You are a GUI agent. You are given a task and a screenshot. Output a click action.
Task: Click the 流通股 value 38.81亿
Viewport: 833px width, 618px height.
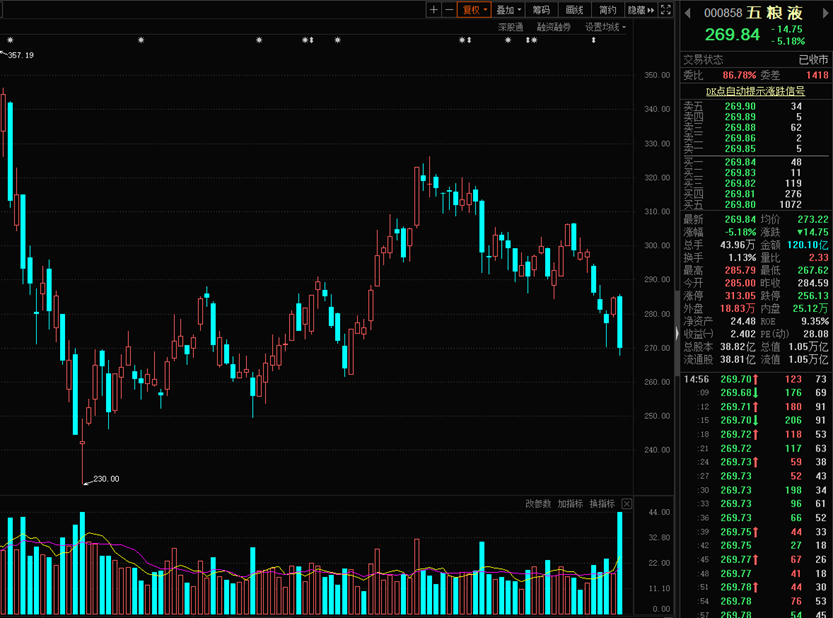737,360
